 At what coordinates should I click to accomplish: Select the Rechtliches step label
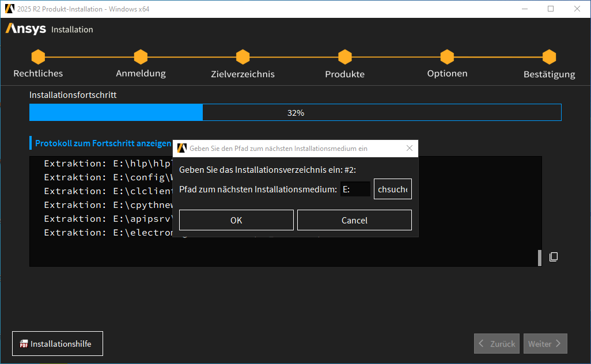38,74
